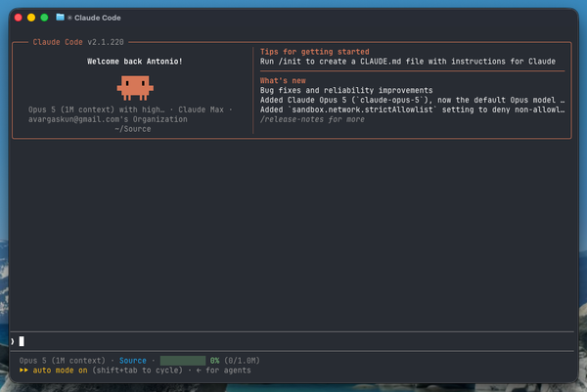Click '/release-notes for more' text

tap(312, 119)
